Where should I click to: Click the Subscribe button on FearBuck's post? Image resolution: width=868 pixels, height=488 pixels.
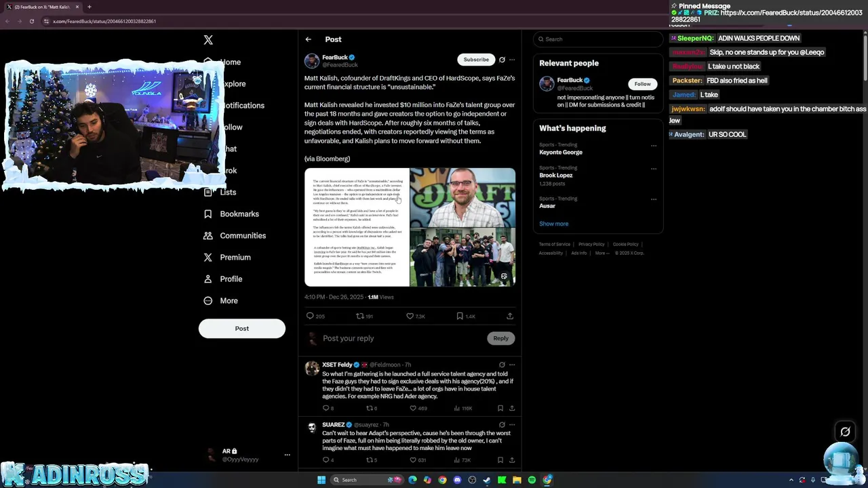coord(476,60)
